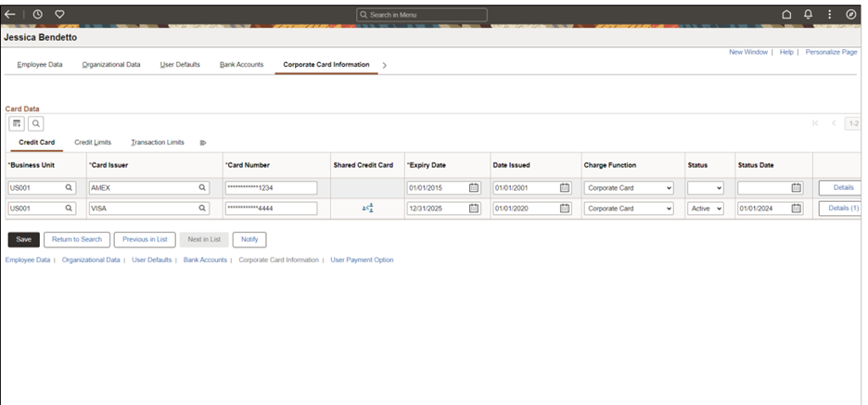Screen dimensions: 868x405
Task: Click the Help link
Action: click(x=786, y=52)
